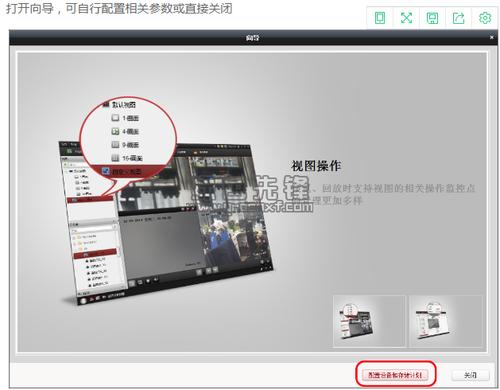Image resolution: width=500 pixels, height=390 pixels.
Task: Click the green share export icon
Action: click(458, 18)
